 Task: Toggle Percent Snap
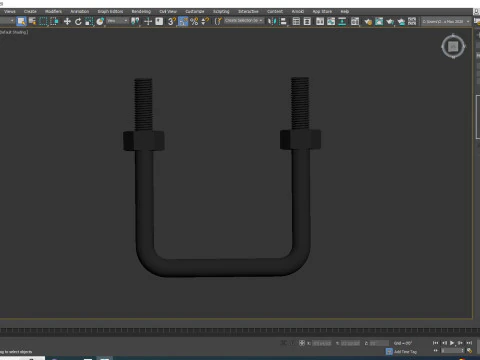pos(194,21)
